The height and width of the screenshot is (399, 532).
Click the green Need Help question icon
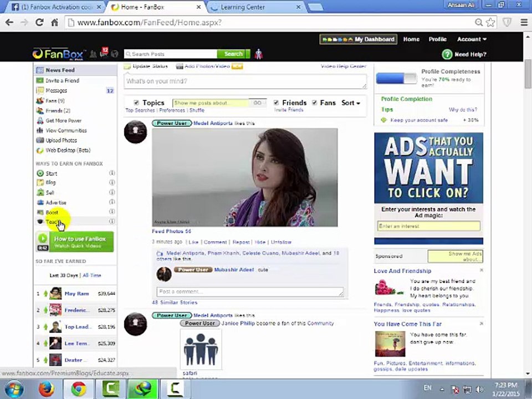click(447, 54)
